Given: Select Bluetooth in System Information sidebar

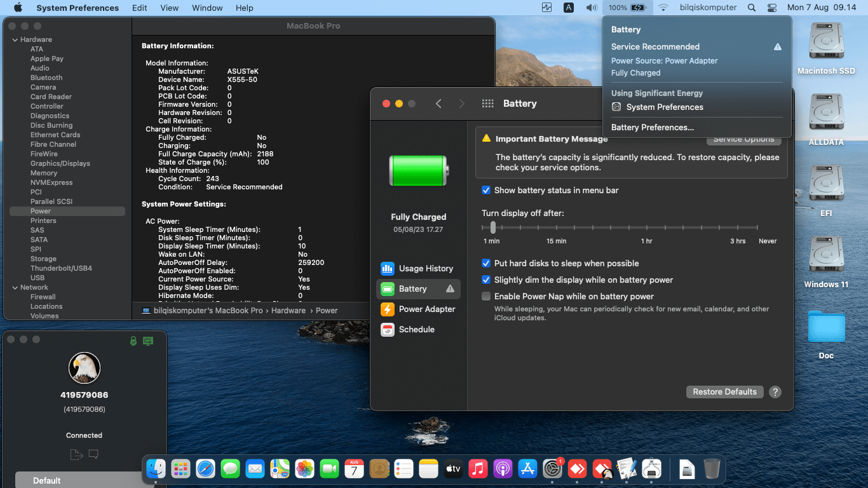Looking at the screenshot, I should click(46, 78).
